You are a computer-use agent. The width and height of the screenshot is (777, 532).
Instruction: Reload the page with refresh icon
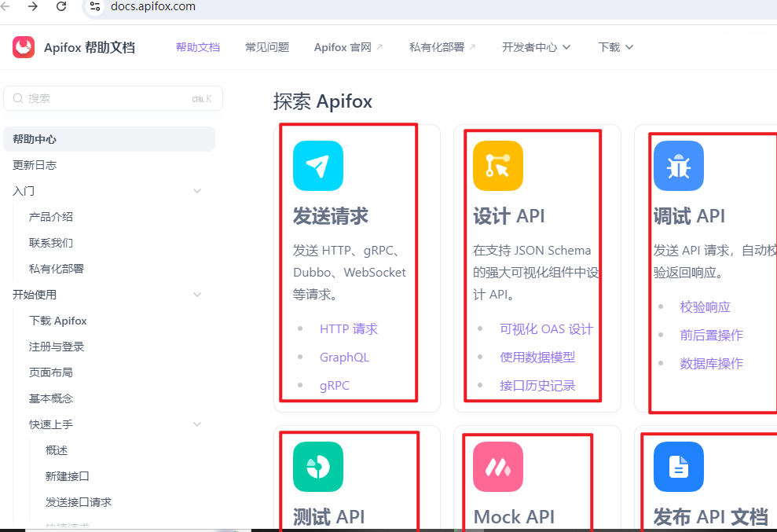[61, 6]
